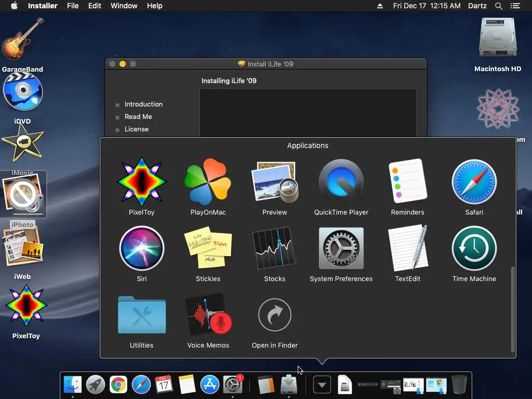The image size is (532, 399).
Task: Click Introduction step in installer sidebar
Action: 143,104
